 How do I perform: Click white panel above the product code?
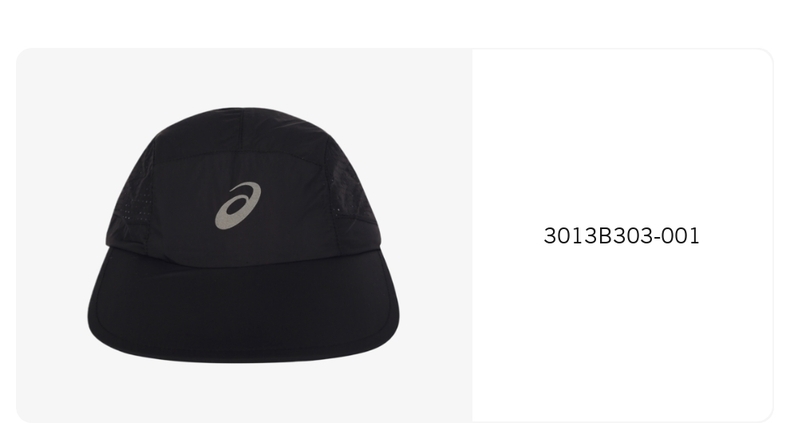click(x=622, y=136)
